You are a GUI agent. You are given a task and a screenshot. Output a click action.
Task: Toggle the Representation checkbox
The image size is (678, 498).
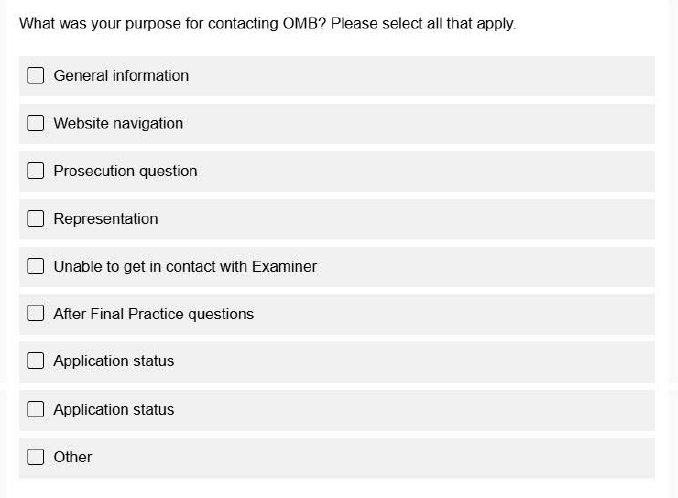pos(36,219)
